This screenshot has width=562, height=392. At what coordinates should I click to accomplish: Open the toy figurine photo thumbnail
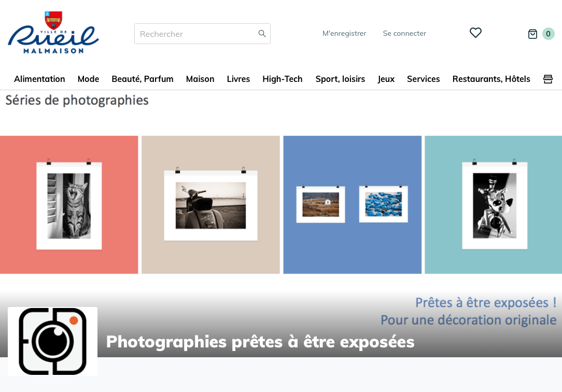494,205
